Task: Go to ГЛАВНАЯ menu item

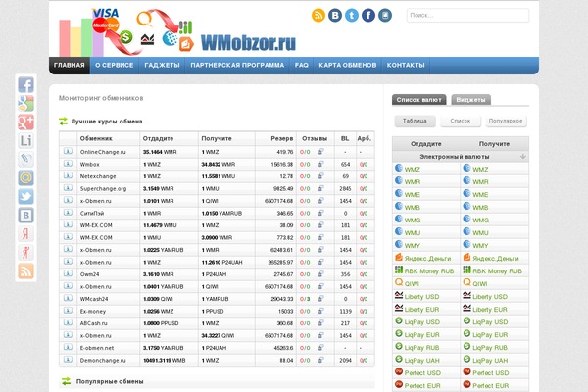Action: (x=69, y=66)
